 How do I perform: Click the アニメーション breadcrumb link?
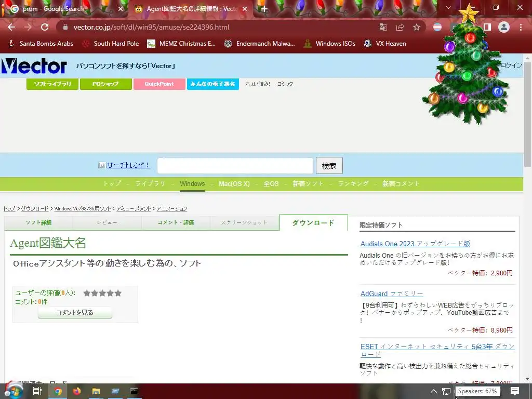pos(171,209)
